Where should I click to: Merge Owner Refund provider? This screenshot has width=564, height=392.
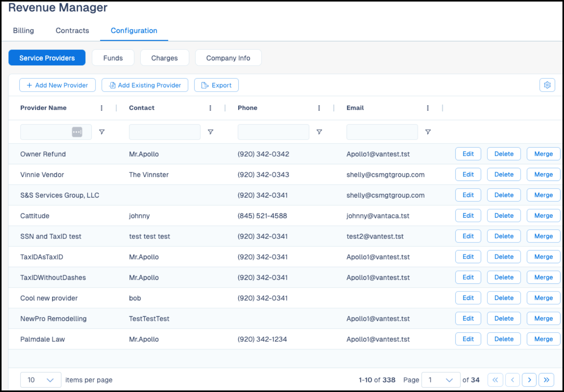[543, 154]
